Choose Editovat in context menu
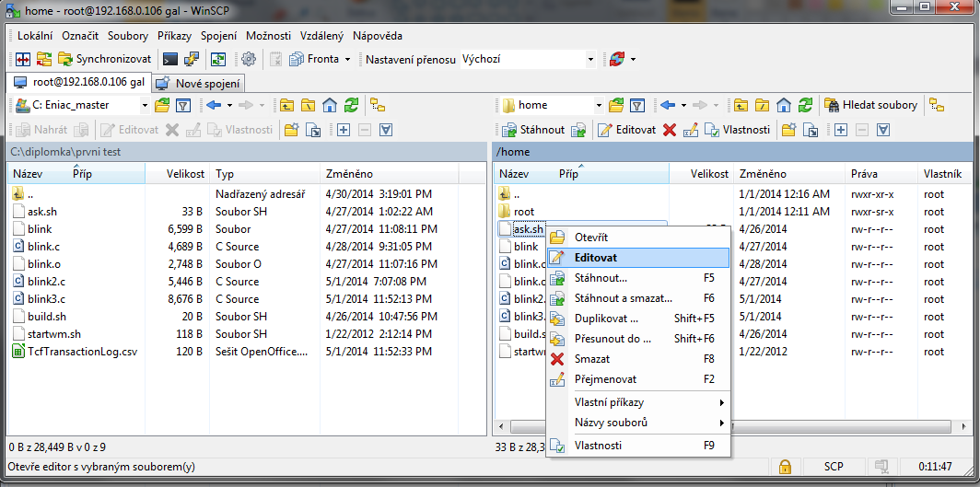The height and width of the screenshot is (487, 980). point(637,257)
